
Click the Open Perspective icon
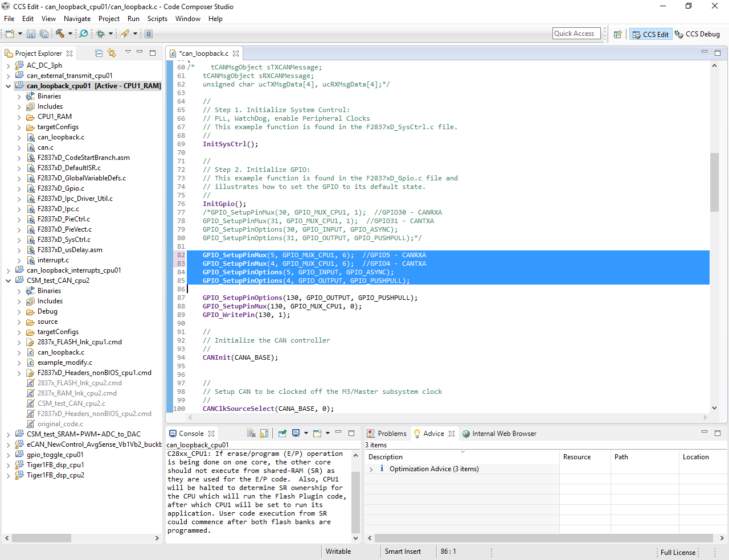point(617,34)
